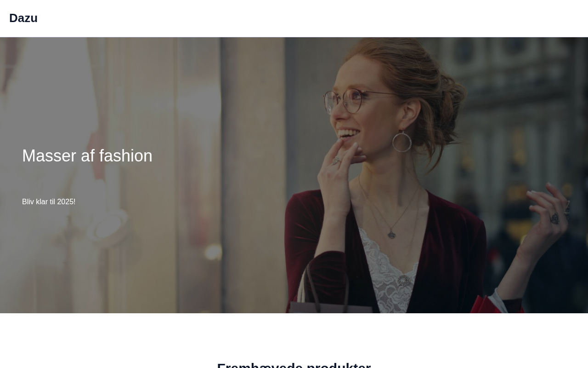Select the 'Bliv klar til 2025!' tagline text
Screen dimensions: 588x368
[x=49, y=202]
